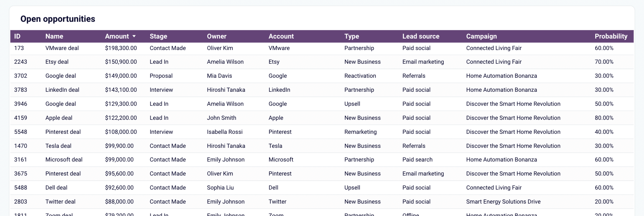This screenshot has height=216, width=644.
Task: Select 'Tesla deal' name cell
Action: 58,146
